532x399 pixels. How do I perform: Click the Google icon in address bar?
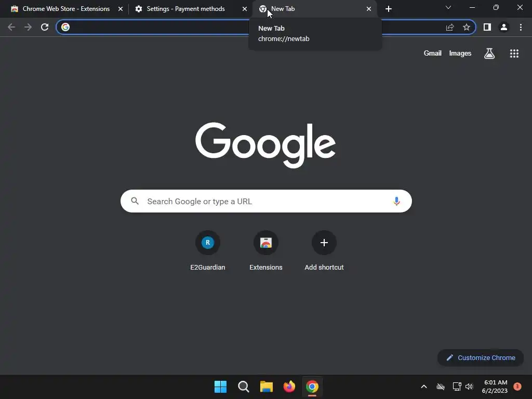(x=65, y=27)
